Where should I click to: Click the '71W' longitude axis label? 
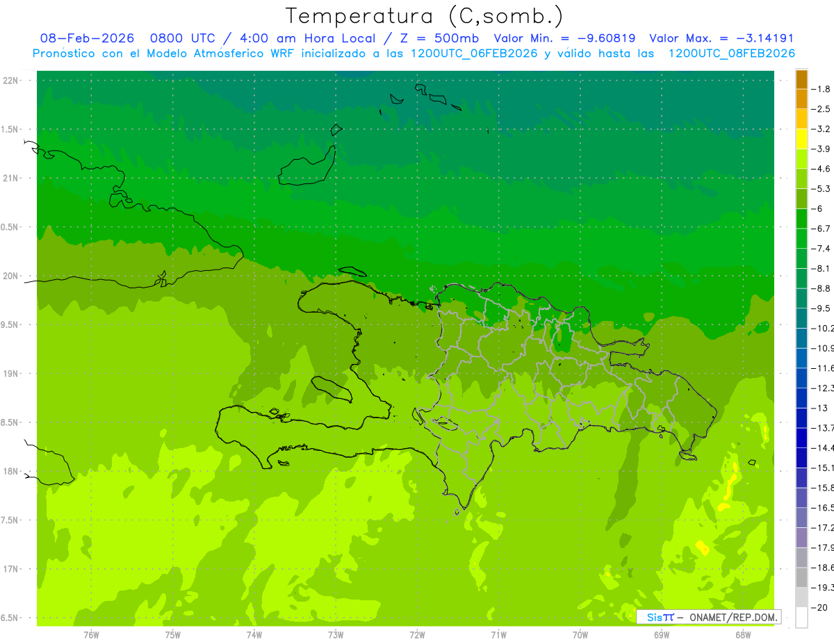pyautogui.click(x=498, y=634)
